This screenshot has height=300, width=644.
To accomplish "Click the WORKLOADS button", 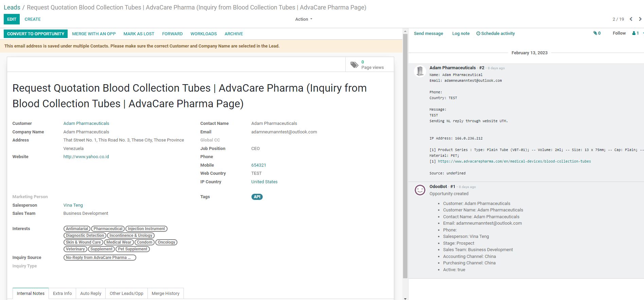I will pos(204,34).
